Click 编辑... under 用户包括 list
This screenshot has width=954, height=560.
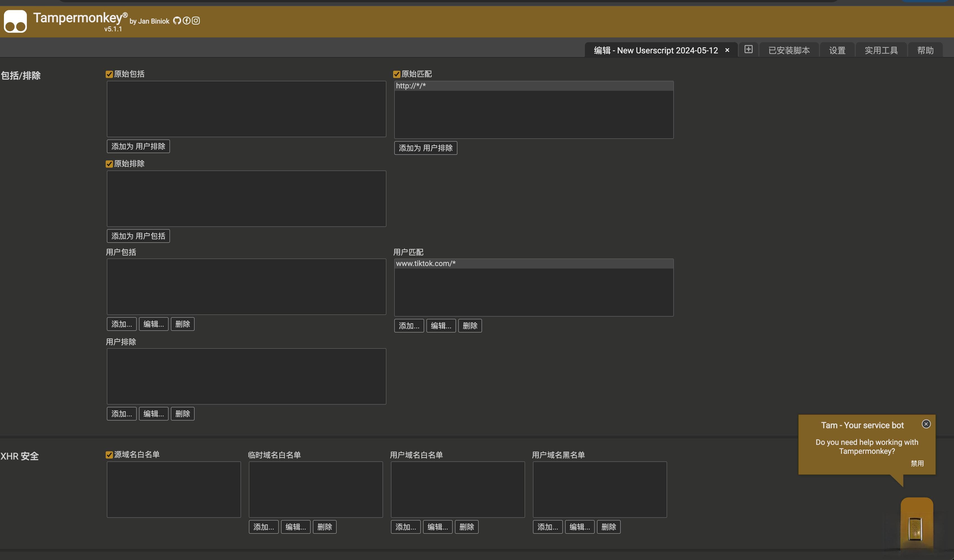153,324
